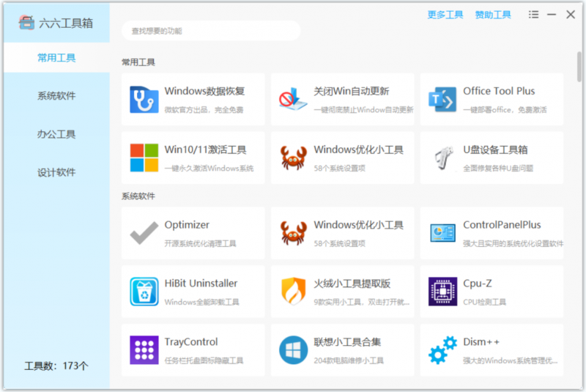Click 一键部署office，免费激活 description
The image size is (586, 392).
505,110
